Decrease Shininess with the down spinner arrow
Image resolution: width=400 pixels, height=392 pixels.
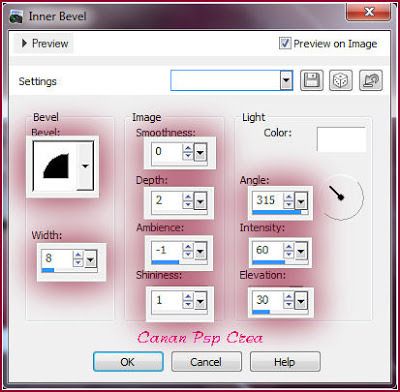(188, 305)
